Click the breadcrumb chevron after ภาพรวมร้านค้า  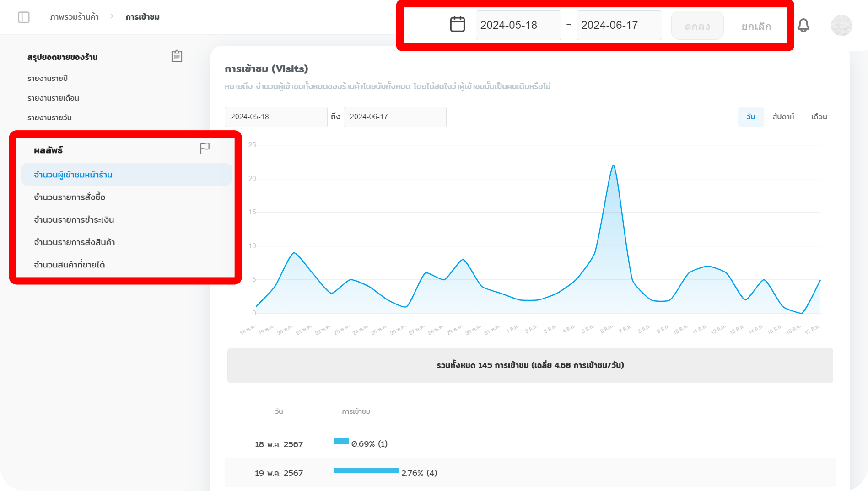(112, 16)
